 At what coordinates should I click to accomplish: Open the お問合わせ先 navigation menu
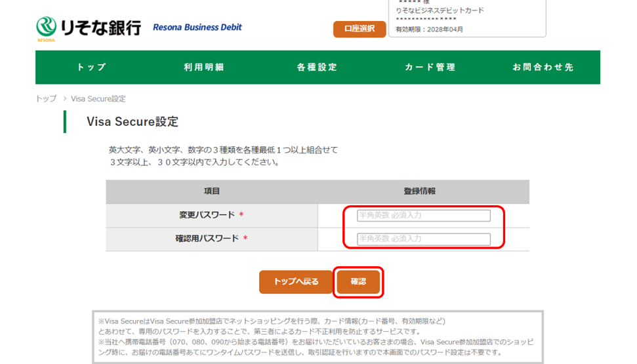pyautogui.click(x=543, y=67)
